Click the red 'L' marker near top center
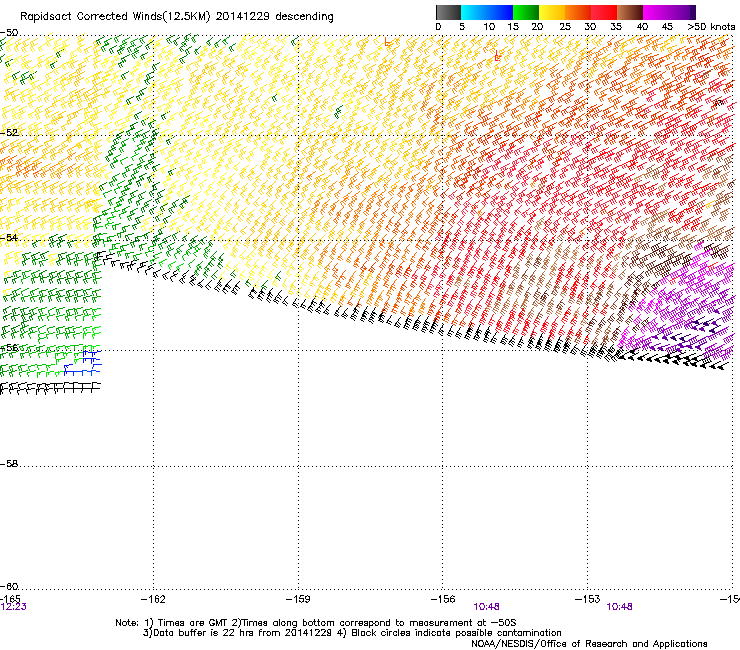 (387, 42)
